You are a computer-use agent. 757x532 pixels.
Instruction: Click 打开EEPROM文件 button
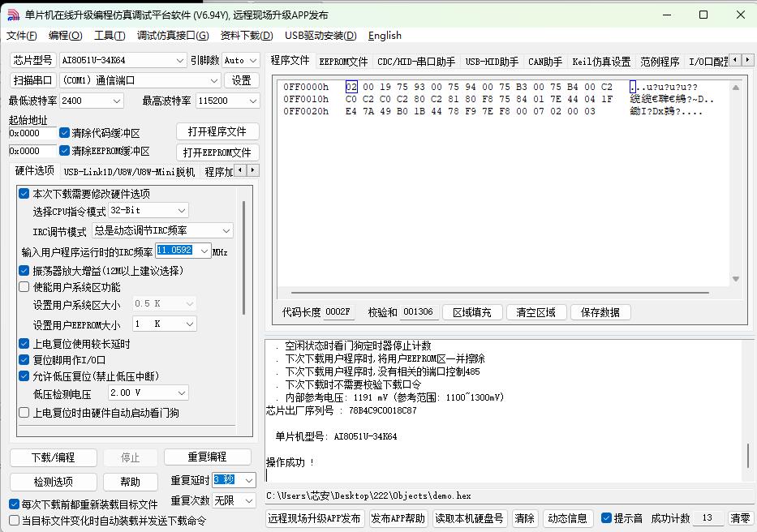coord(217,152)
